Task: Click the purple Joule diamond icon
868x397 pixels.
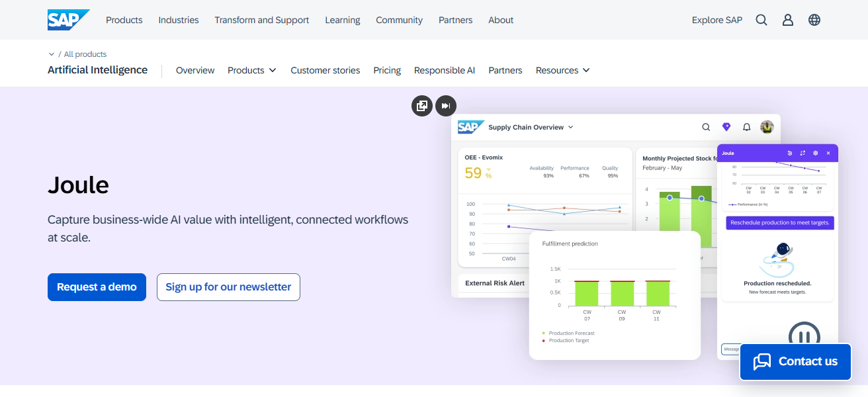Action: tap(726, 127)
